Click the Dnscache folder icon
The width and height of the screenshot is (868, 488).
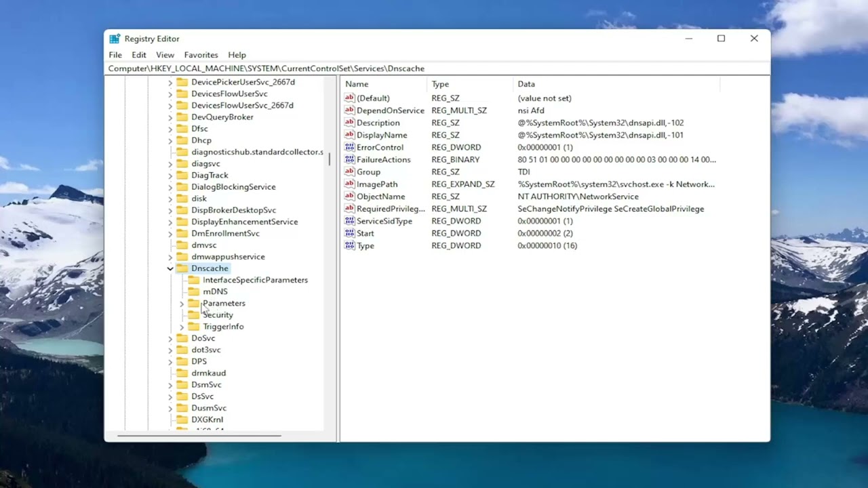pyautogui.click(x=182, y=268)
